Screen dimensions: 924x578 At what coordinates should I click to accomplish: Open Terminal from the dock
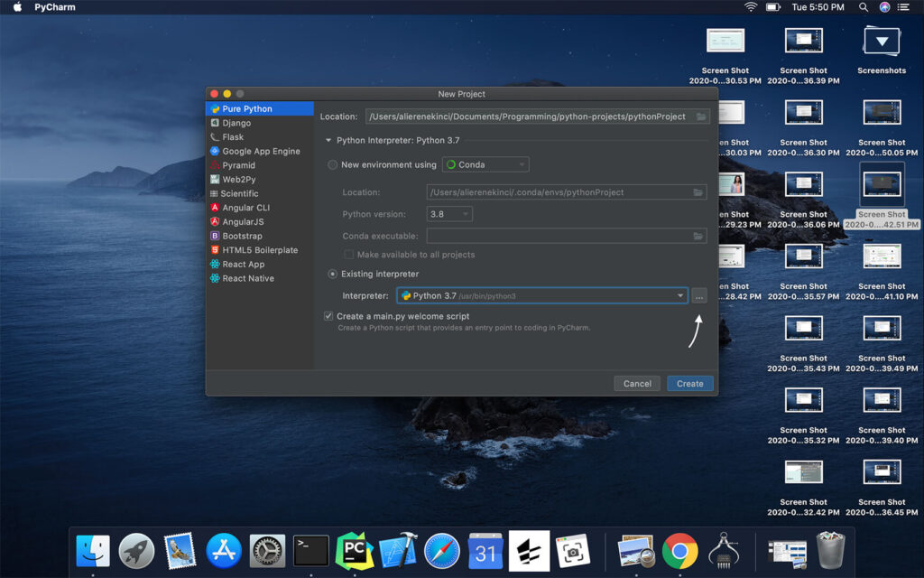(310, 552)
